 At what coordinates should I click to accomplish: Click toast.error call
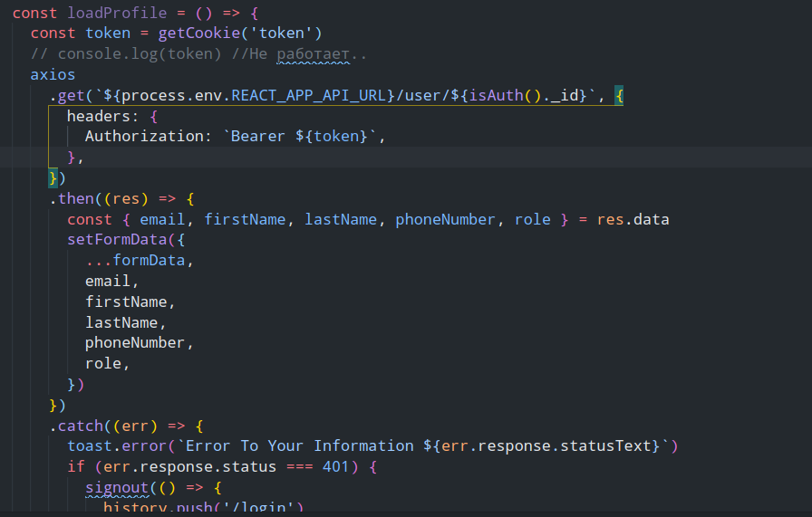click(x=117, y=446)
